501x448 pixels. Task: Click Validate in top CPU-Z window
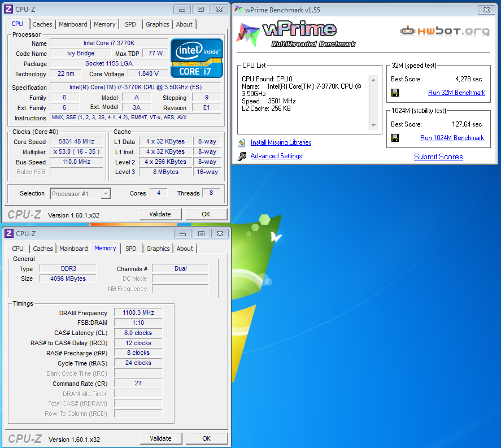tap(160, 214)
